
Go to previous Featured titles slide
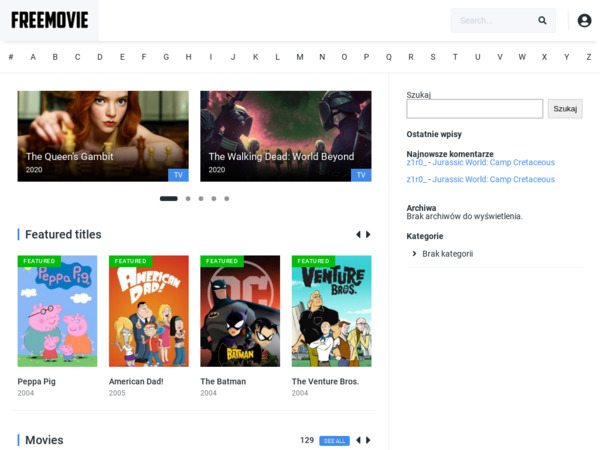[x=359, y=234]
